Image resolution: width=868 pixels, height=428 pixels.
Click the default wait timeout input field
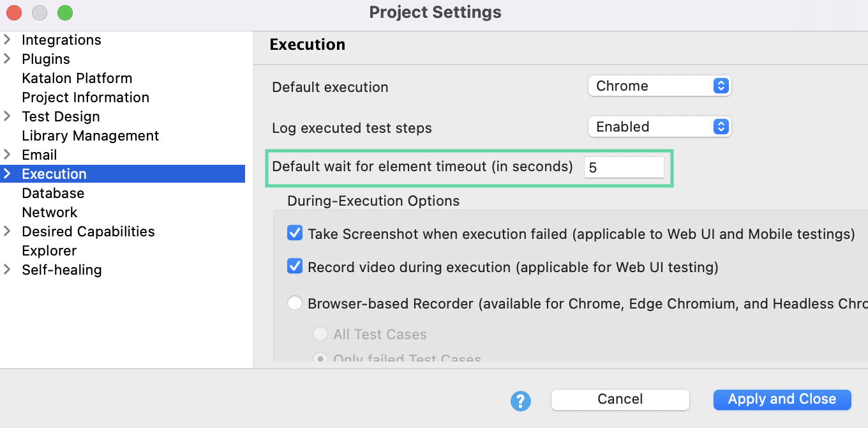coord(624,167)
